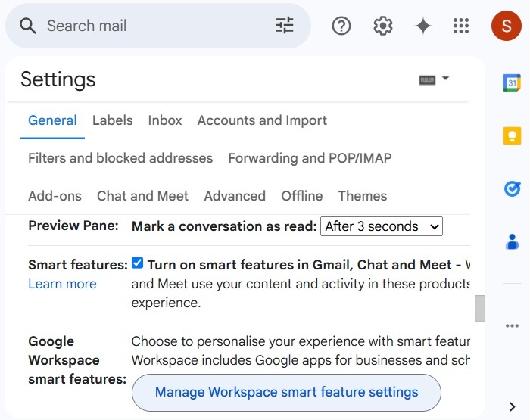Open Google Contacts side panel icon
The width and height of the screenshot is (530, 420).
pos(512,241)
